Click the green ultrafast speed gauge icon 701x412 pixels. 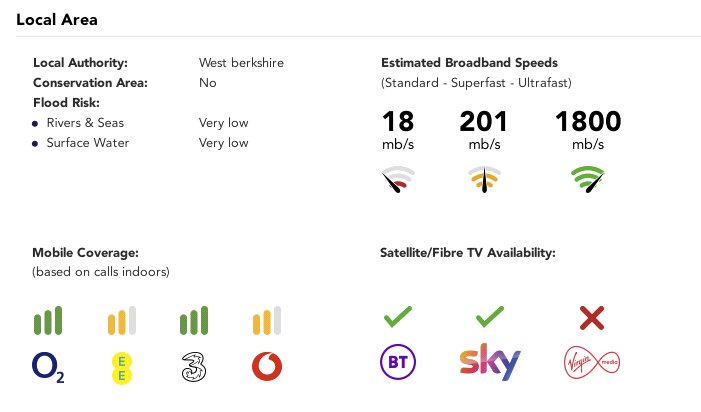[x=588, y=179]
